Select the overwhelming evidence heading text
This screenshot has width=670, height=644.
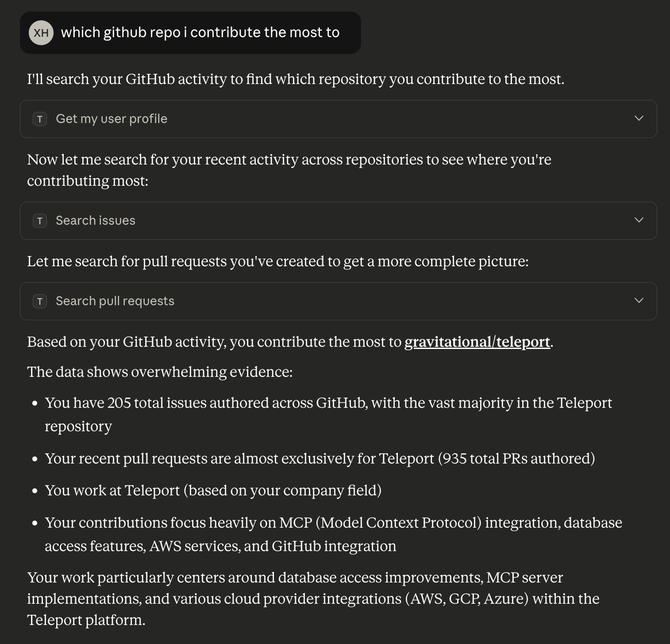click(x=160, y=372)
